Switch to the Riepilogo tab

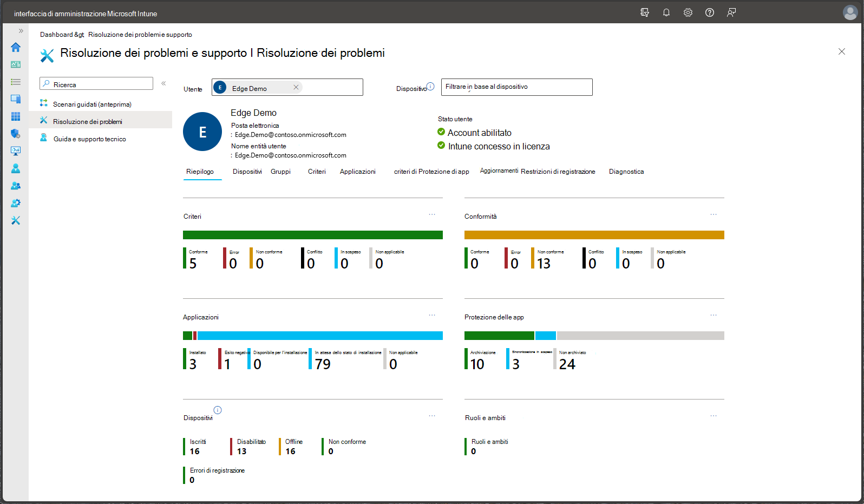[x=200, y=172]
